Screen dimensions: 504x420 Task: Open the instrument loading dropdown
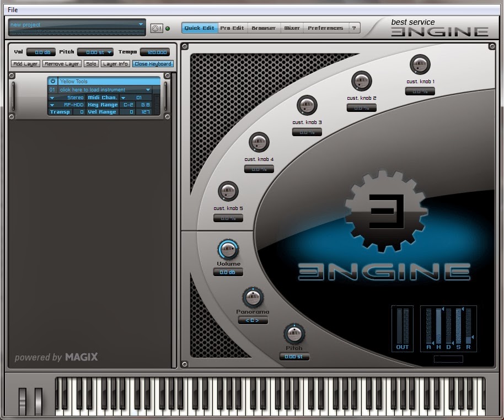pyautogui.click(x=105, y=89)
